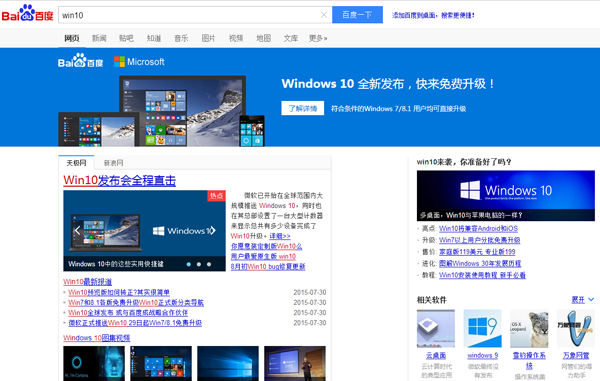This screenshot has width=600, height=381.
Task: Switch to the 视频 tab
Action: tap(236, 38)
